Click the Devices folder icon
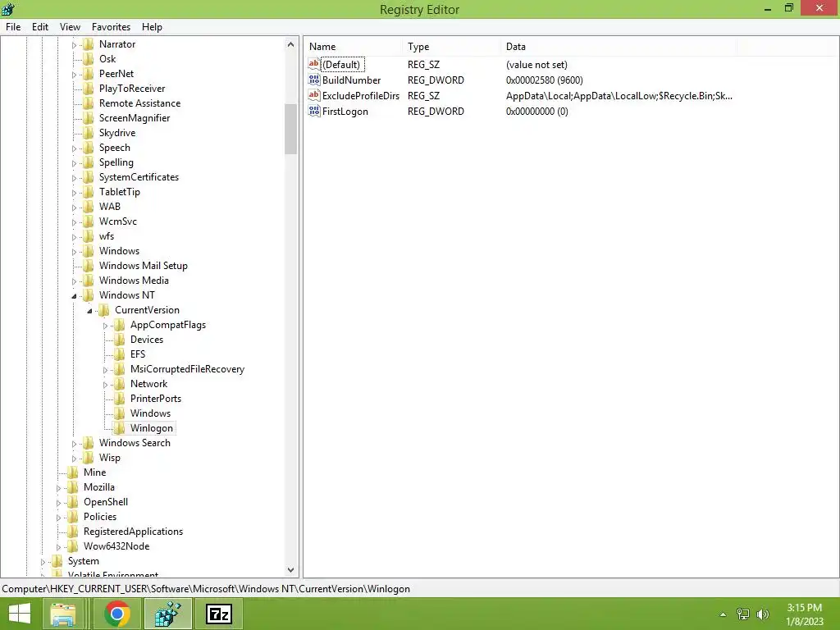The height and width of the screenshot is (630, 840). 120,339
